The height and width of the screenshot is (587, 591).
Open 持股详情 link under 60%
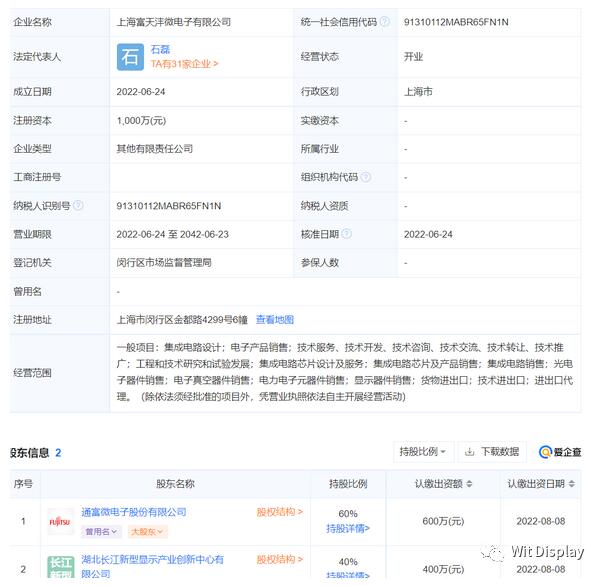348,529
